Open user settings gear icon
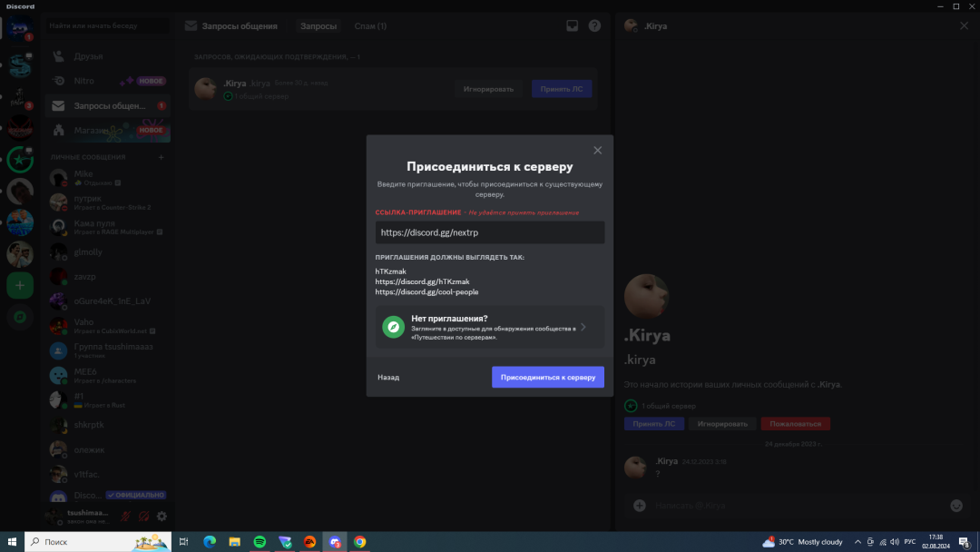This screenshot has width=980, height=552. [162, 517]
